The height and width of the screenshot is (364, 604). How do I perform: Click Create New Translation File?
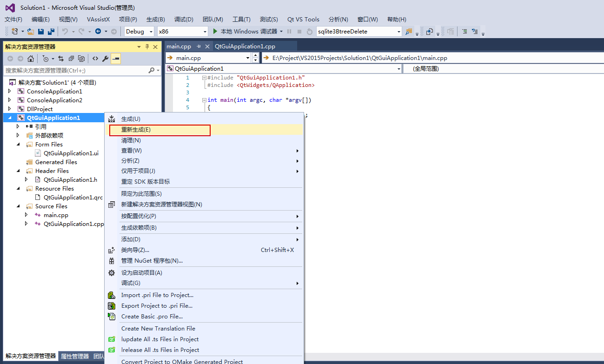click(x=205, y=329)
